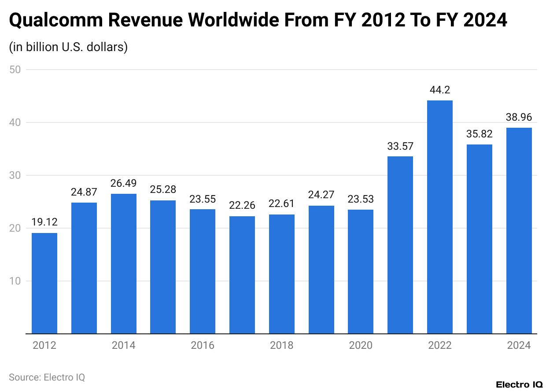546x392 pixels.
Task: Click the 44.2 data label
Action: point(439,91)
